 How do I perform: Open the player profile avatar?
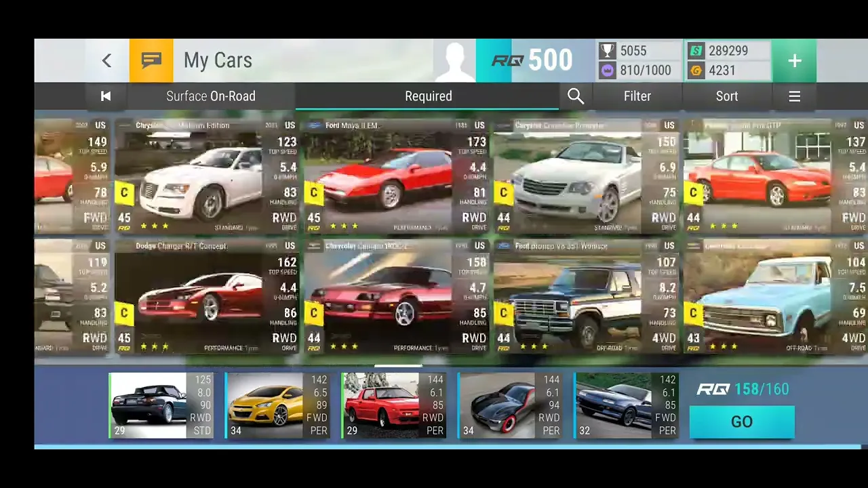454,60
